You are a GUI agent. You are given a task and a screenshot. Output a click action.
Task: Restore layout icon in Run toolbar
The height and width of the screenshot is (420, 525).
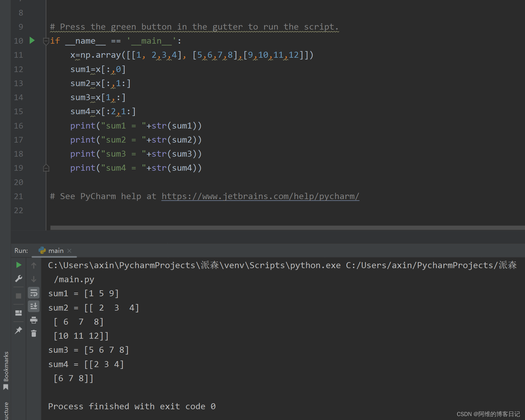[x=19, y=313]
